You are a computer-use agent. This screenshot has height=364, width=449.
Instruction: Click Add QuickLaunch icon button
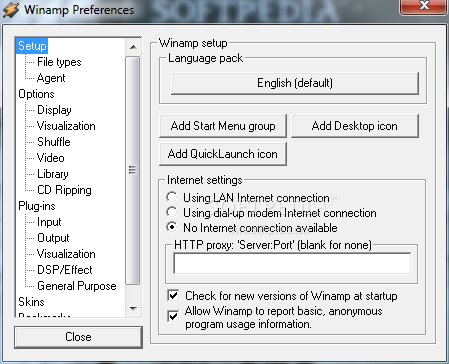(x=223, y=154)
